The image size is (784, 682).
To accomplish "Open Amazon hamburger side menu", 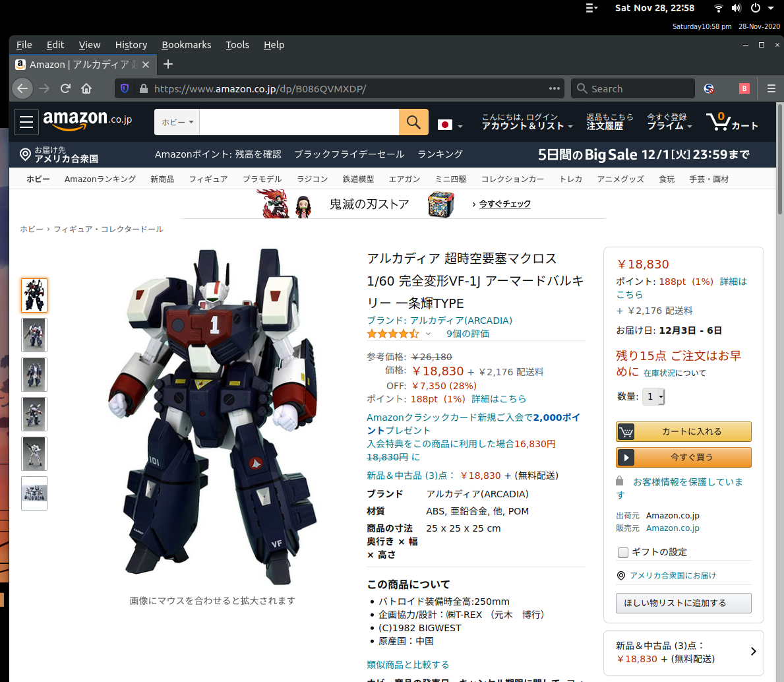I will (26, 122).
